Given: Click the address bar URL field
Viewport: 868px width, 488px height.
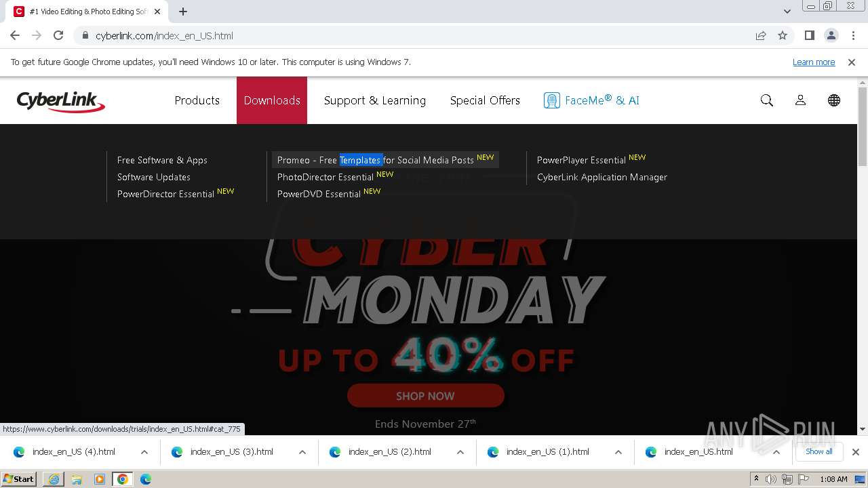Looking at the screenshot, I should click(x=420, y=36).
